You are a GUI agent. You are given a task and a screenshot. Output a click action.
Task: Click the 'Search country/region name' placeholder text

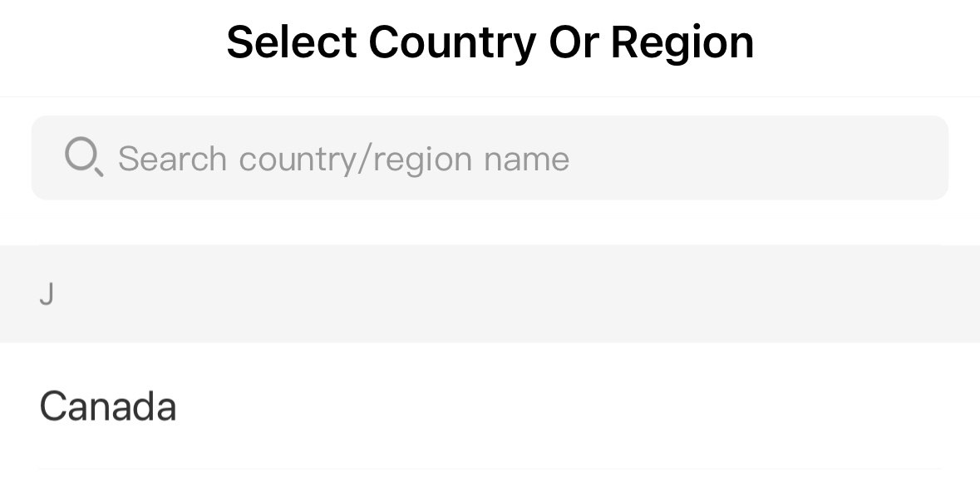point(344,159)
